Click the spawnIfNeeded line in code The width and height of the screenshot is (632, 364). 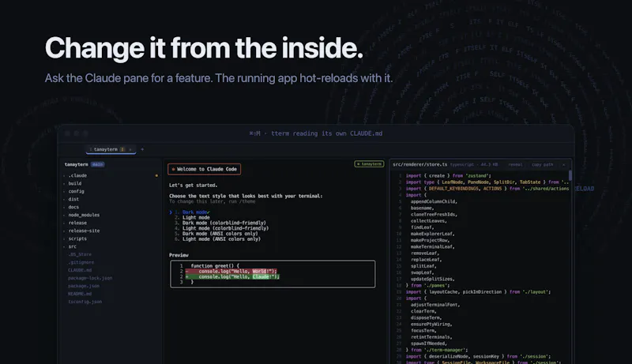tap(429, 343)
